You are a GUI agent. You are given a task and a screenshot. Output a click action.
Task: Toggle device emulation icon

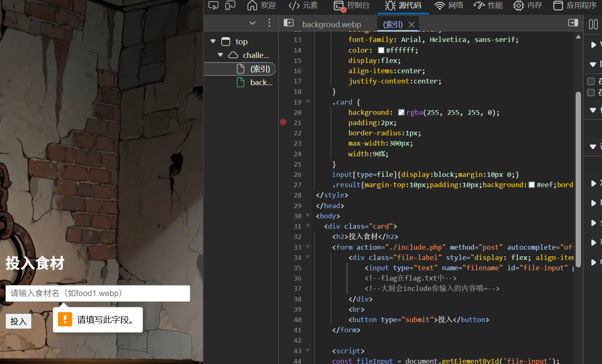[230, 5]
